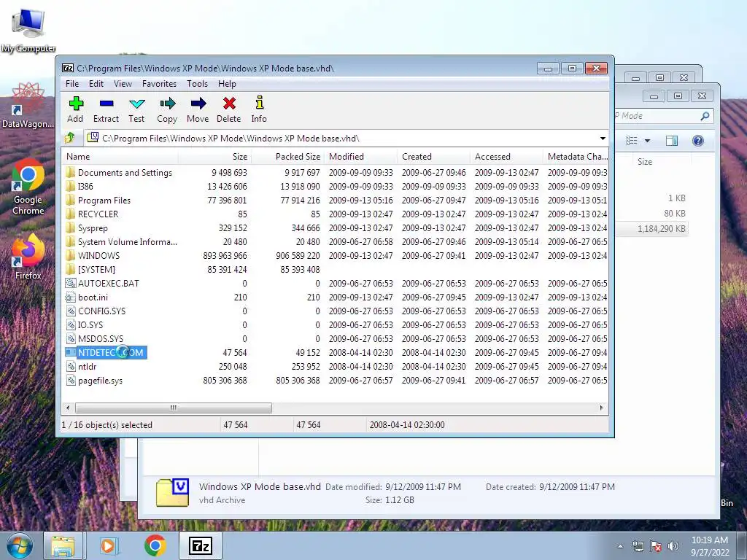Open the Help menu

(x=228, y=84)
